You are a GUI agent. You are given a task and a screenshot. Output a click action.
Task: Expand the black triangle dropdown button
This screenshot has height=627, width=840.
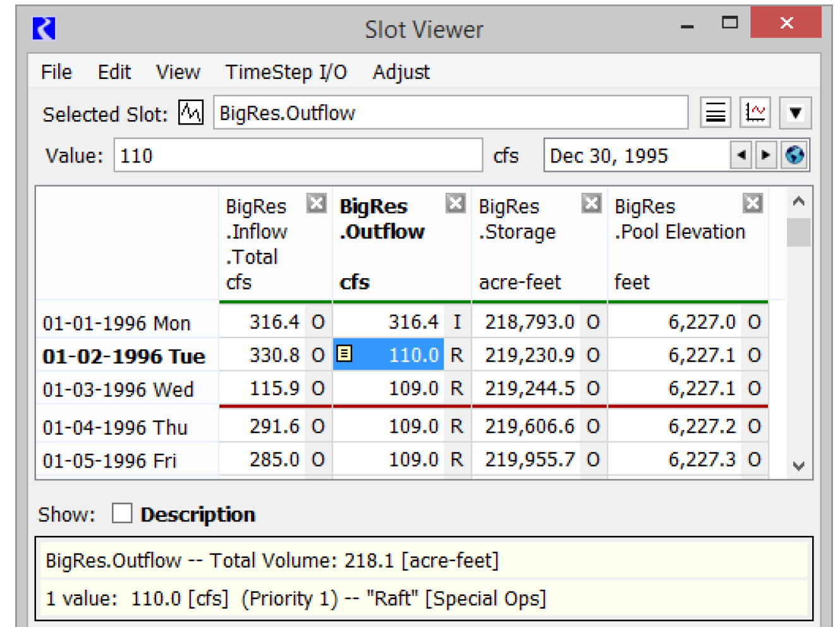point(795,113)
